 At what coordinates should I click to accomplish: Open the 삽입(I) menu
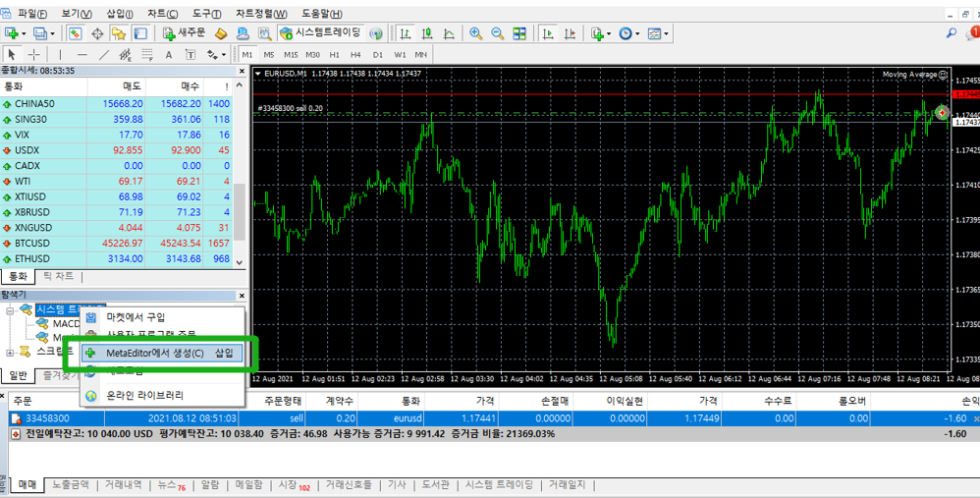(x=120, y=14)
